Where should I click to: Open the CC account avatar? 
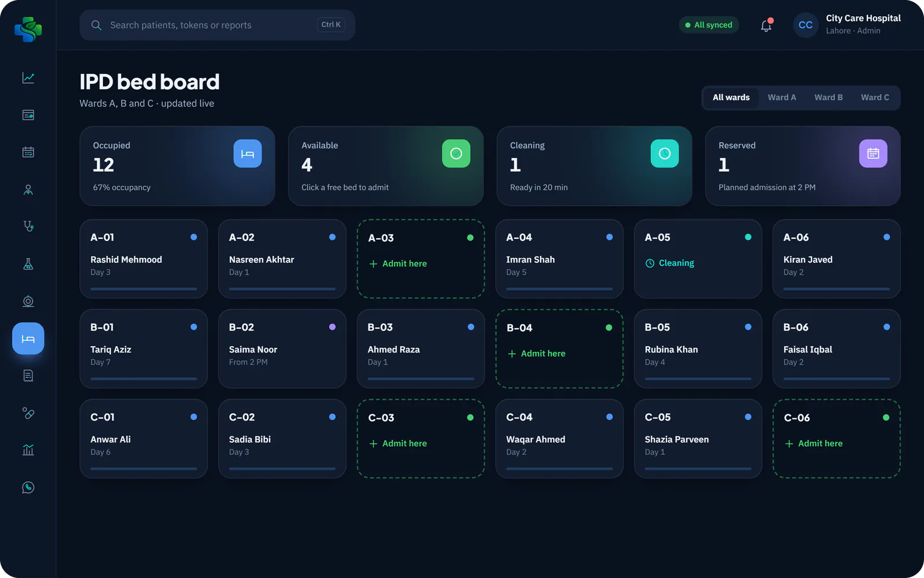point(806,25)
